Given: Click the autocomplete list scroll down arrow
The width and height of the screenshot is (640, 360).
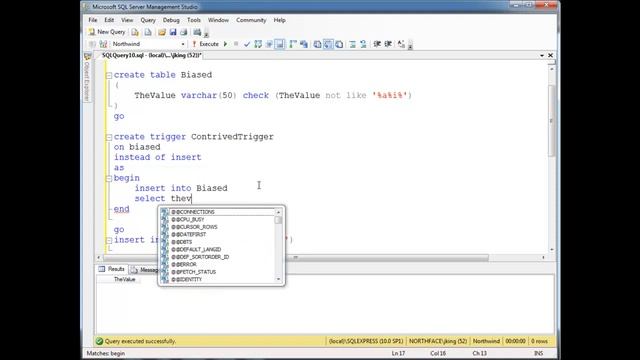Looking at the screenshot, I should (278, 279).
